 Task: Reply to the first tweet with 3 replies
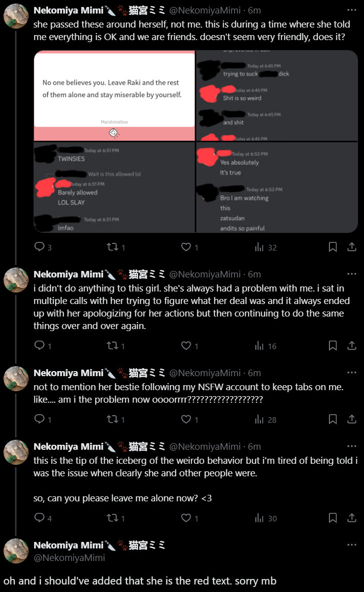(43, 247)
